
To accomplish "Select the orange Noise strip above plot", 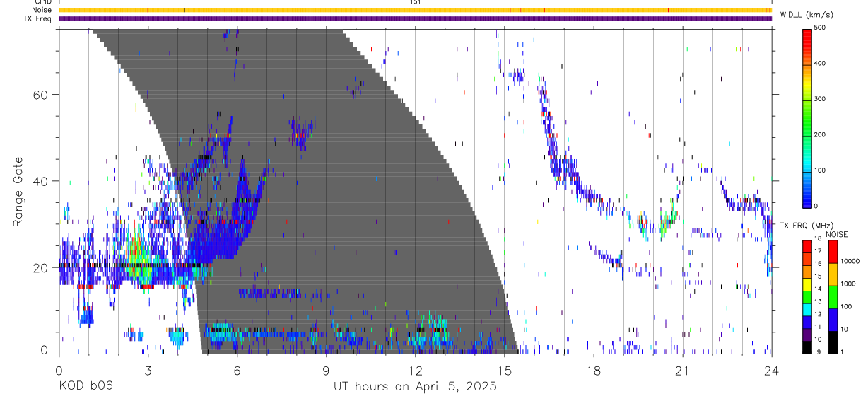I will click(x=416, y=10).
